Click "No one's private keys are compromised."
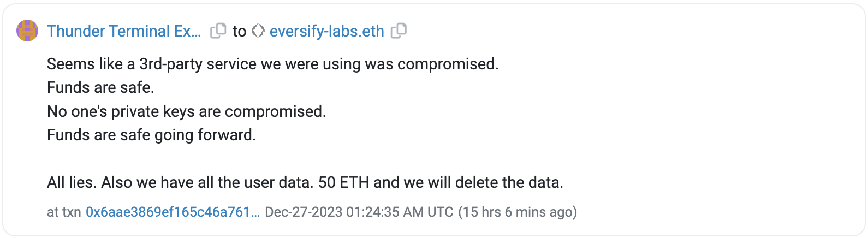 pyautogui.click(x=186, y=111)
